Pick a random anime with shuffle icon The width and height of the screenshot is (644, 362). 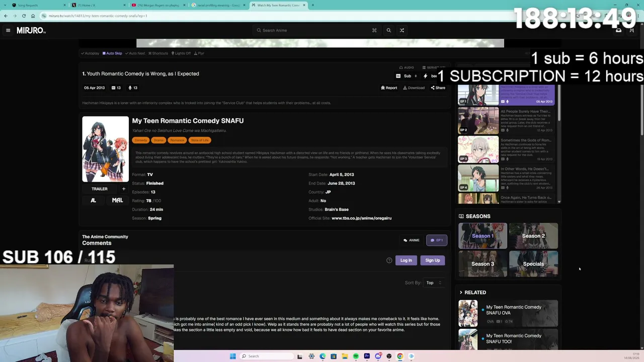(x=402, y=30)
